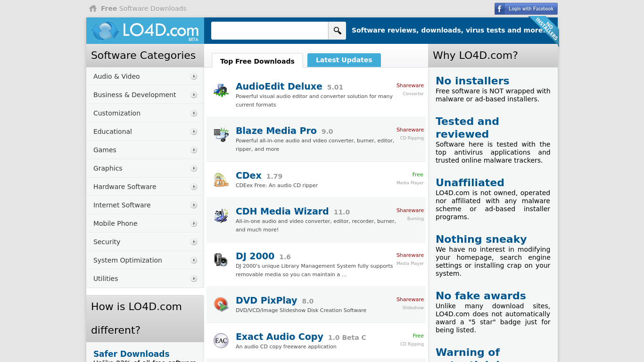Click the Facebook icon in Login button

(500, 9)
